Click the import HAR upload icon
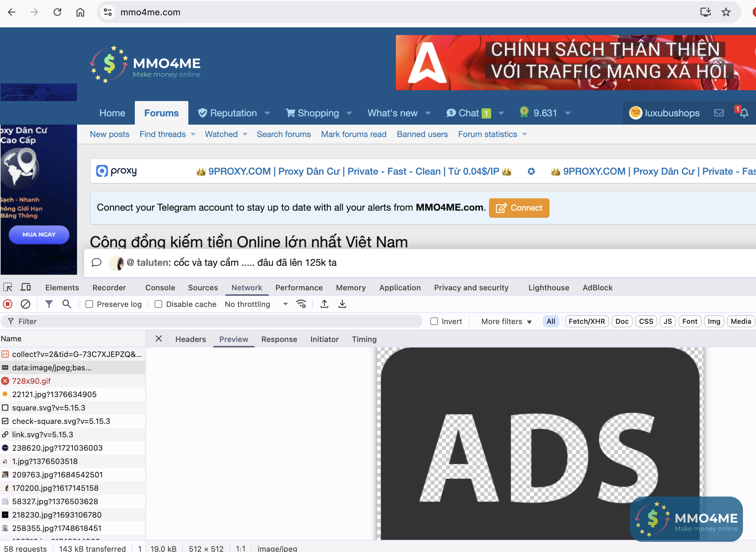Screen dimensions: 756x552 point(324,304)
